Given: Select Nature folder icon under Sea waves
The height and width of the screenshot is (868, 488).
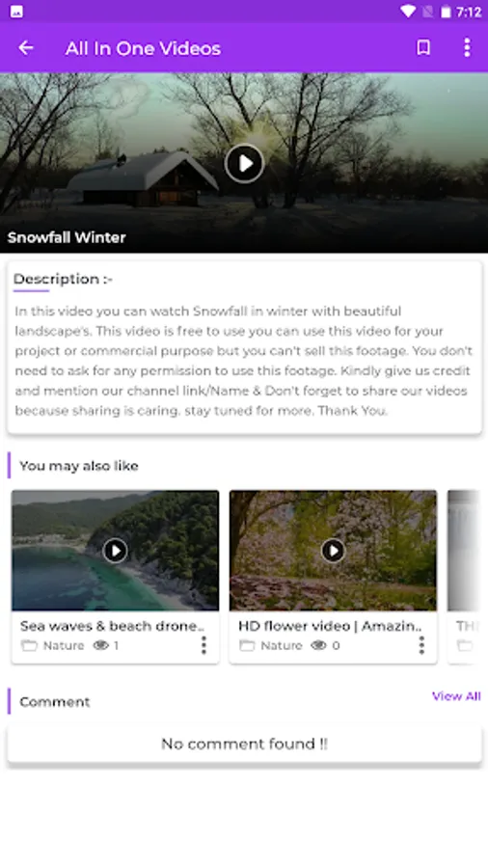Looking at the screenshot, I should [29, 645].
